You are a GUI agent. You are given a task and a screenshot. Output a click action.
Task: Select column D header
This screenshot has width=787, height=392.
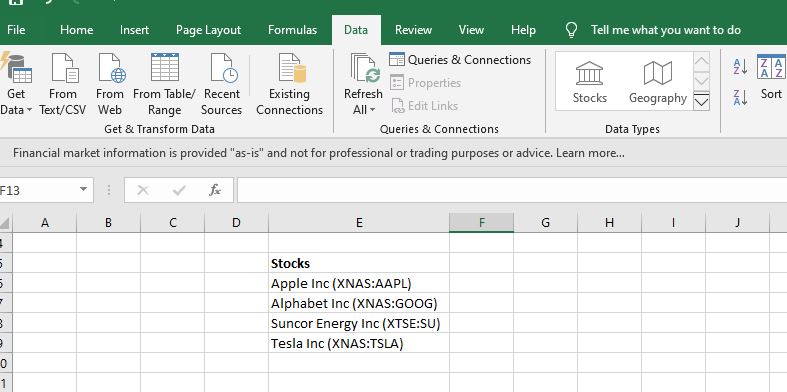pyautogui.click(x=236, y=223)
